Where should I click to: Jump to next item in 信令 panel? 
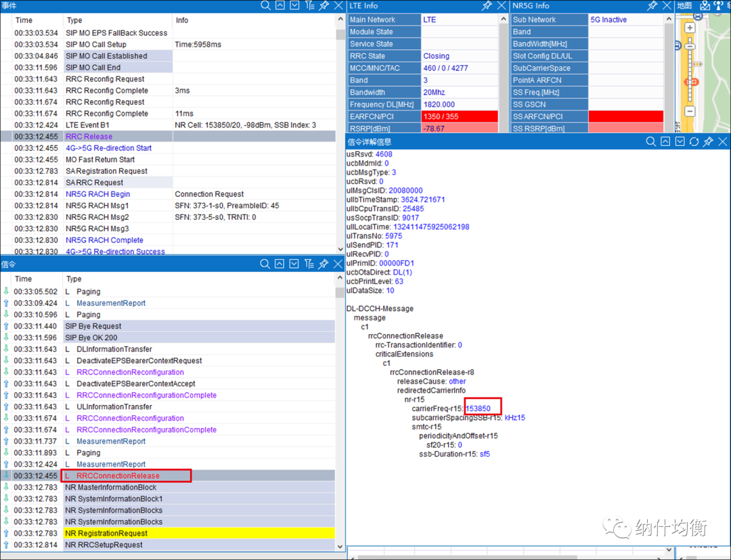point(294,264)
